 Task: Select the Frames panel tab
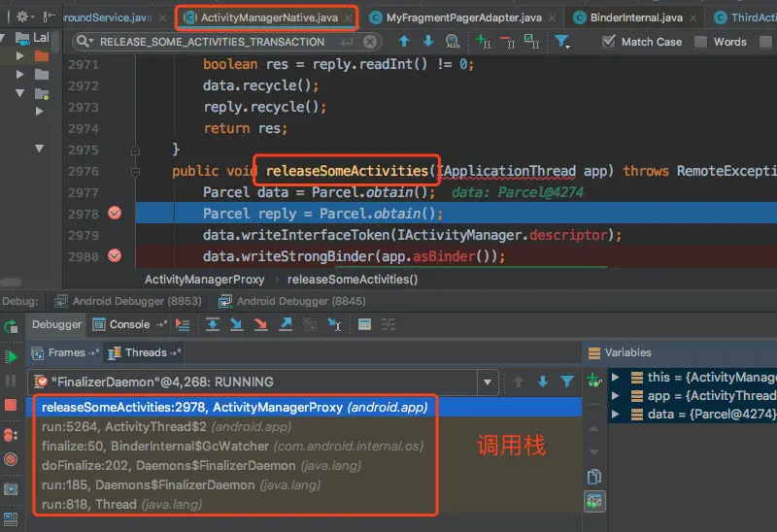click(64, 352)
